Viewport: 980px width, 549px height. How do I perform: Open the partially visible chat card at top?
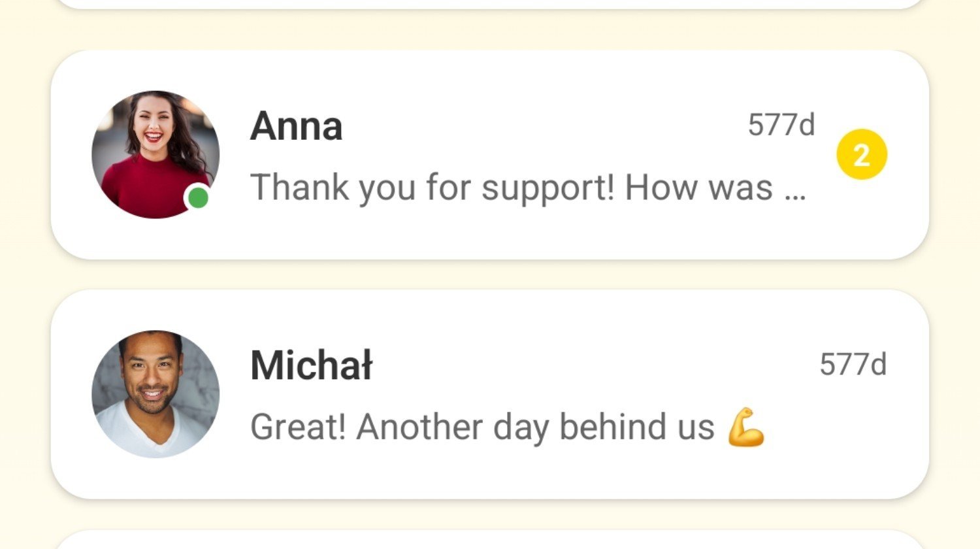point(490,3)
